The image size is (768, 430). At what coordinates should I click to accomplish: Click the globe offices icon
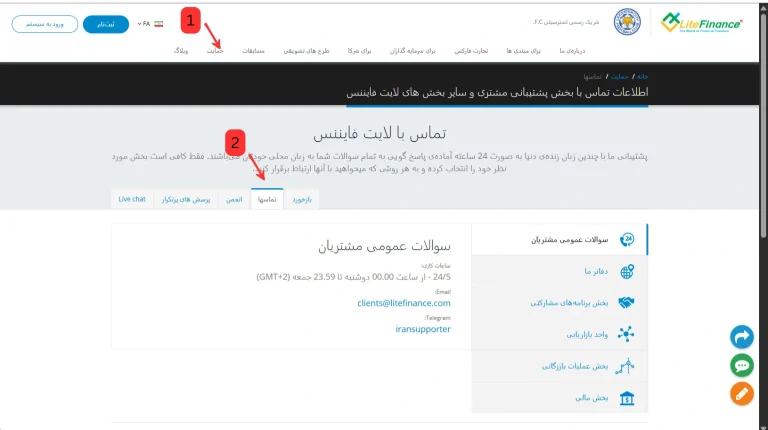(x=627, y=271)
